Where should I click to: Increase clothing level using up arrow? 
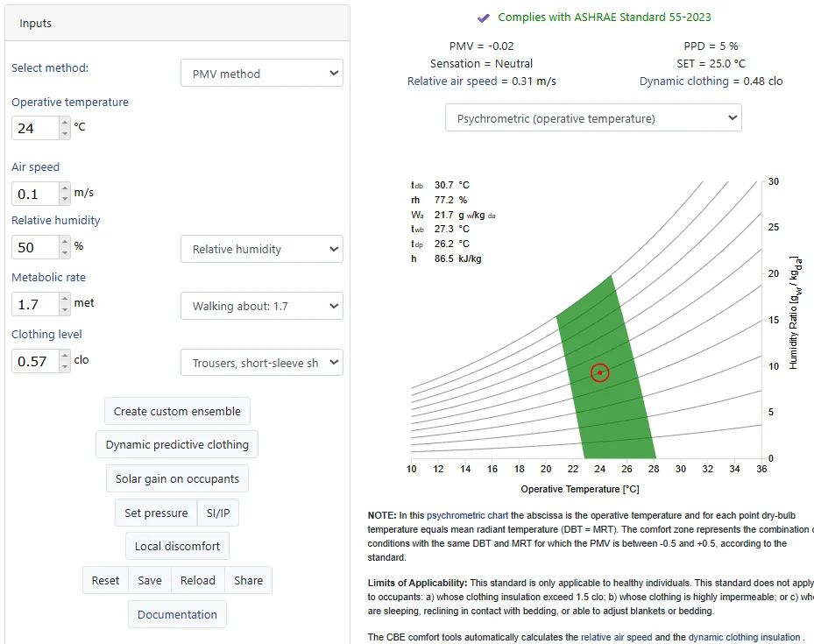64,356
